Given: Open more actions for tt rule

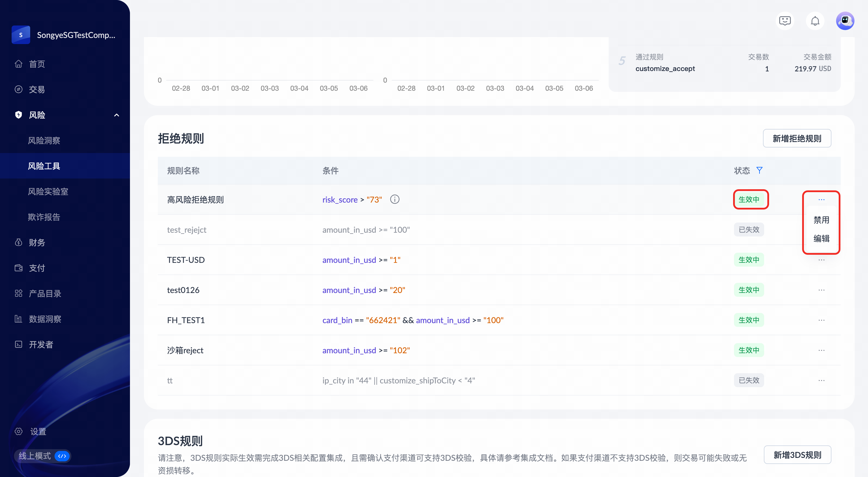Looking at the screenshot, I should 821,380.
